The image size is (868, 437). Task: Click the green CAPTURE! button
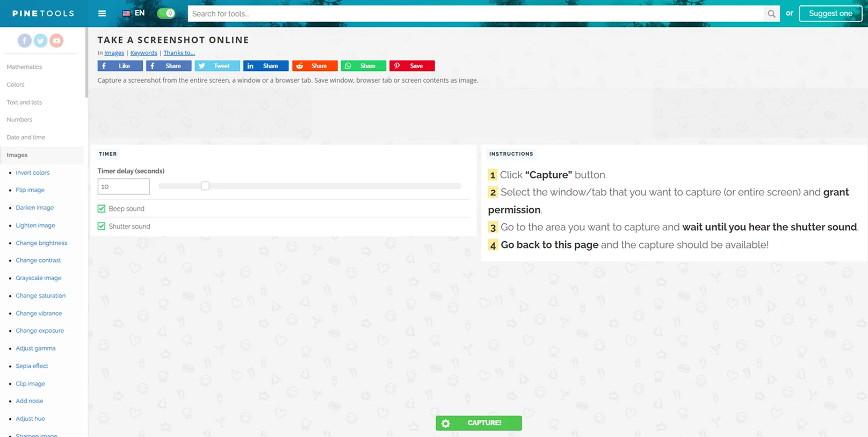[x=479, y=423]
